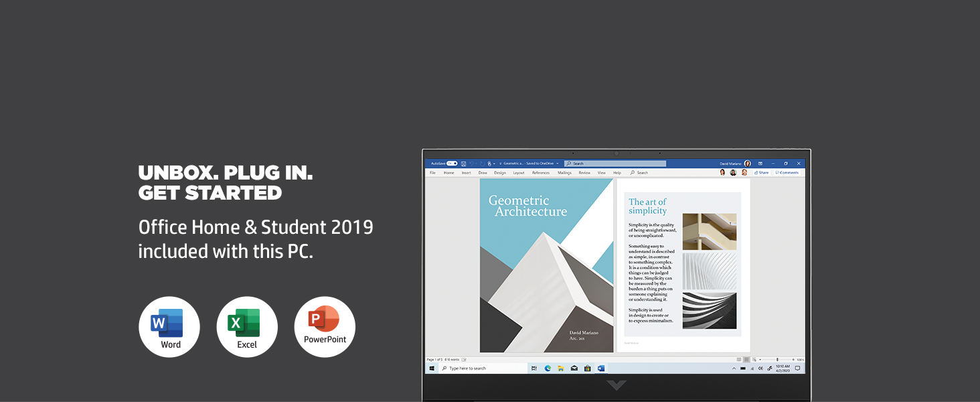Open Microsoft Edge from the taskbar
This screenshot has height=402, width=980.
pos(548,368)
